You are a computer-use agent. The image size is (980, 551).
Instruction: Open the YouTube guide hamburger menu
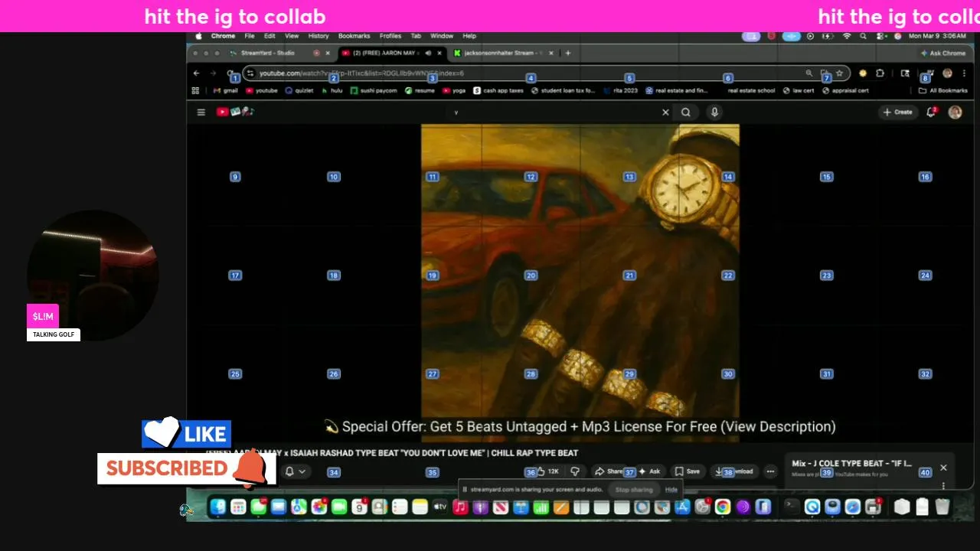pos(201,112)
